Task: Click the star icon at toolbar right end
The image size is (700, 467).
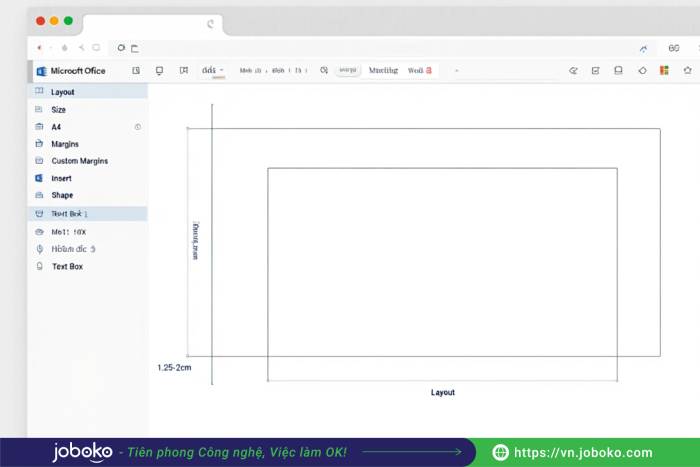Action: point(687,71)
